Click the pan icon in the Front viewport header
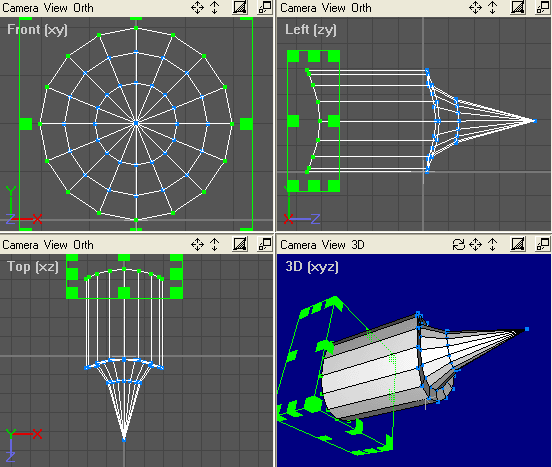Viewport: 552px width, 467px height. point(197,7)
